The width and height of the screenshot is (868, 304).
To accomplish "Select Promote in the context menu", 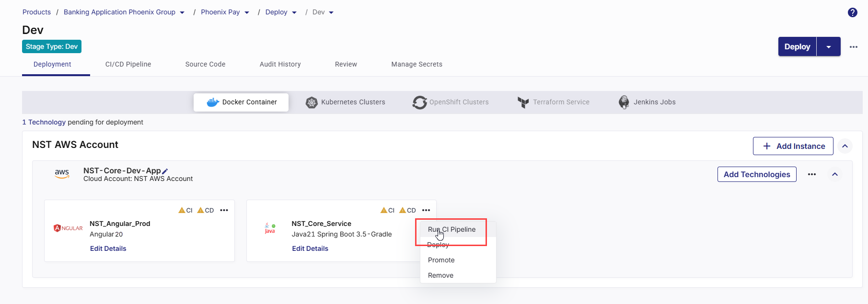I will tap(441, 260).
